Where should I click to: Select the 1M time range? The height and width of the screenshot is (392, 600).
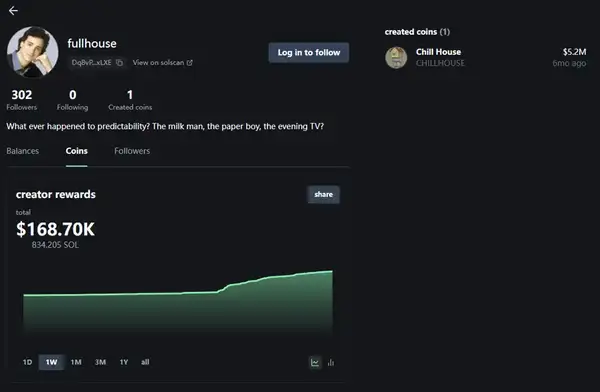point(76,362)
